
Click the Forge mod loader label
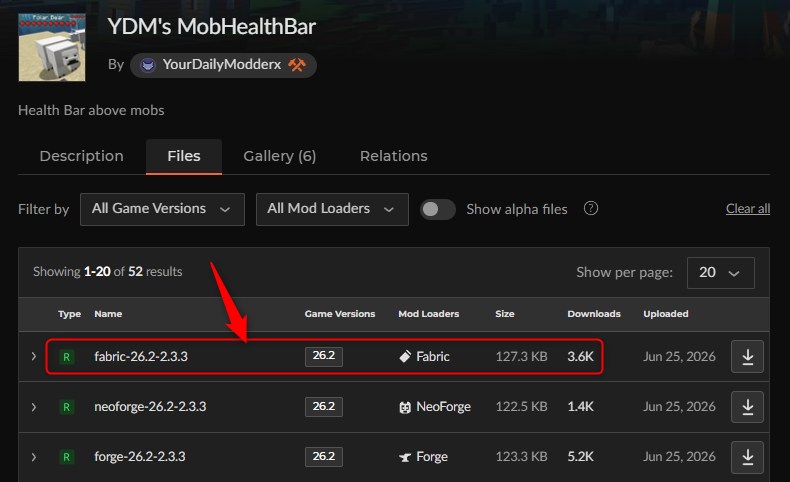click(x=432, y=456)
